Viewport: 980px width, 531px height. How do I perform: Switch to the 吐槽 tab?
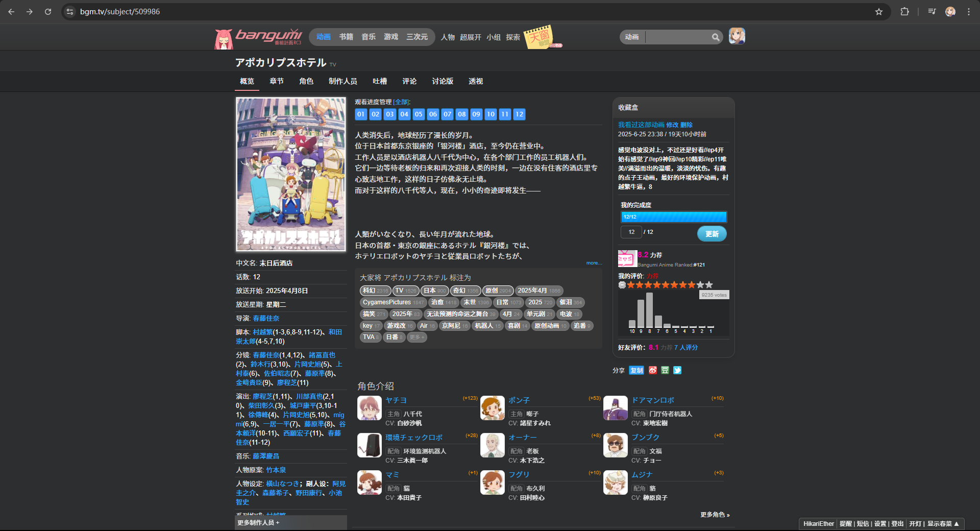380,81
